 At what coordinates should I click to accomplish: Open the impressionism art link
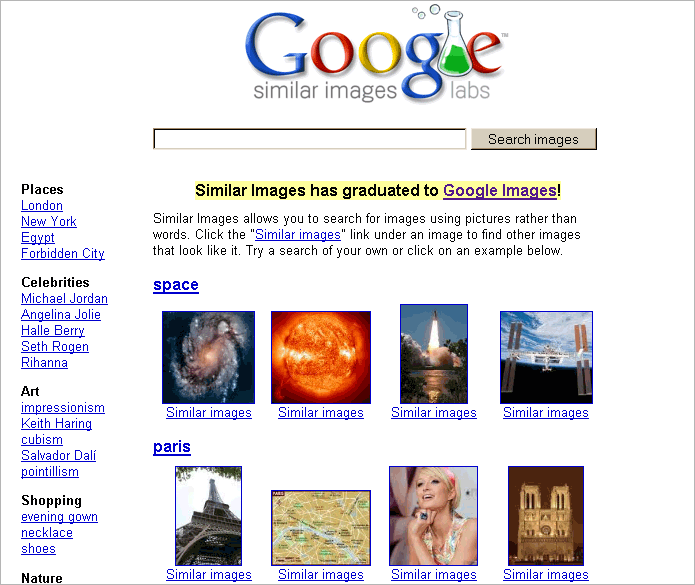[x=63, y=408]
